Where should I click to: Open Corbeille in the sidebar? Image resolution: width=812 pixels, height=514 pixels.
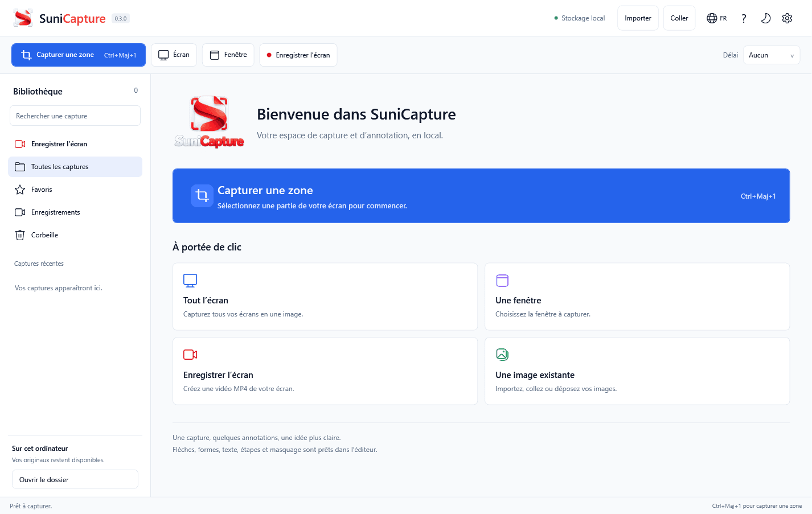pyautogui.click(x=75, y=235)
